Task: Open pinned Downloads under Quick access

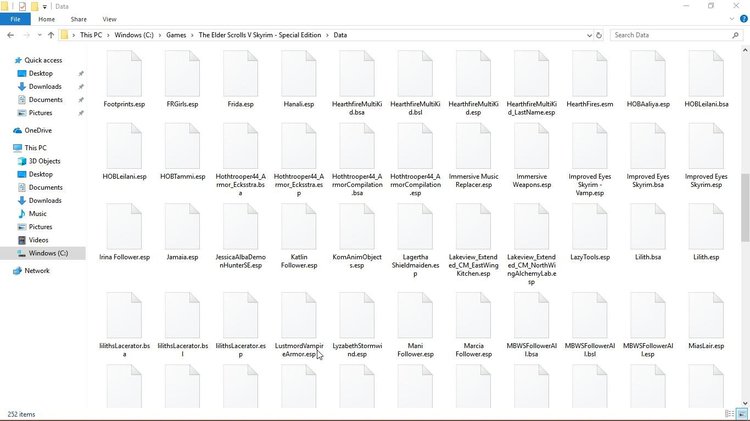Action: (x=45, y=87)
